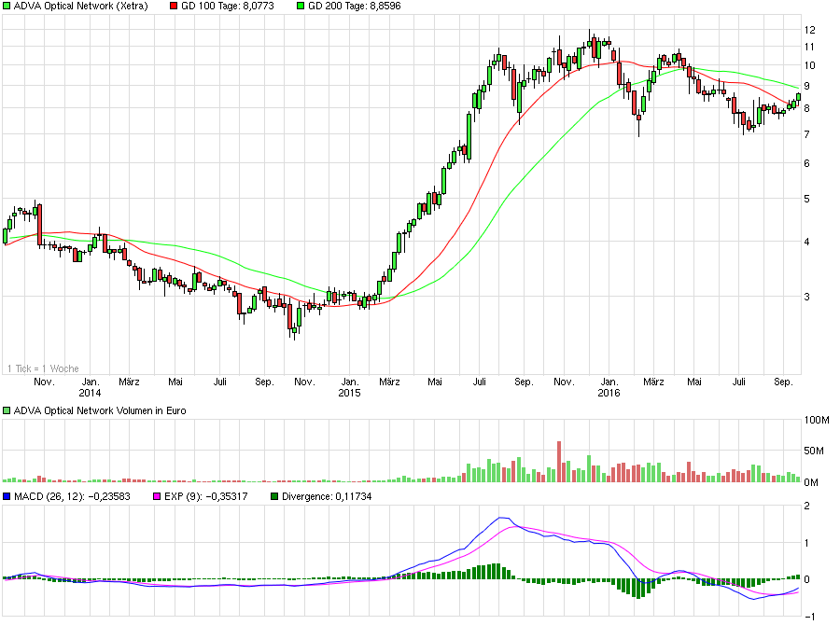Select the 'ADVA Optical Network (Xetra)' title text

point(81,6)
